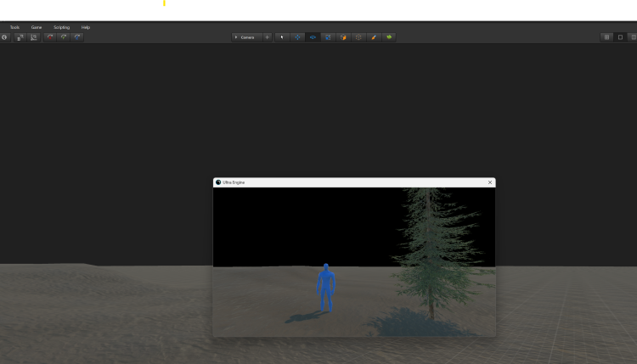
Task: Click the plus button beside Camera
Action: (x=267, y=37)
